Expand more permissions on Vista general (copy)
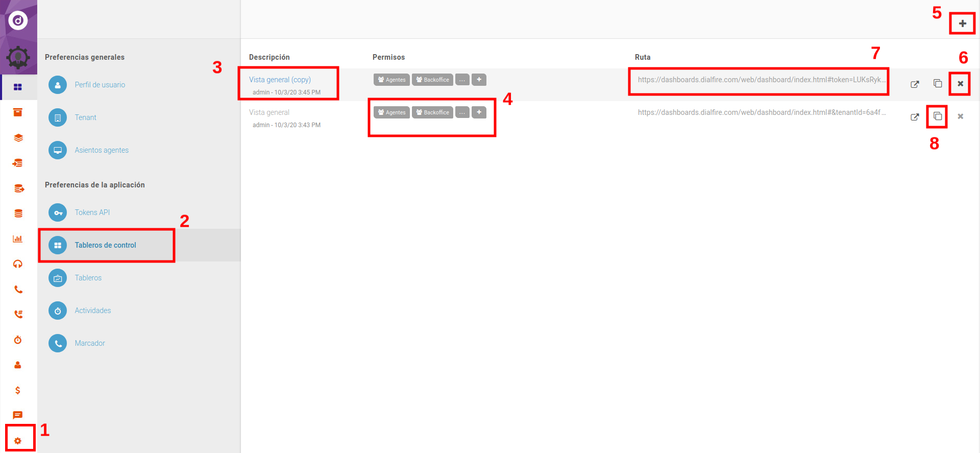This screenshot has width=980, height=453. pos(462,80)
